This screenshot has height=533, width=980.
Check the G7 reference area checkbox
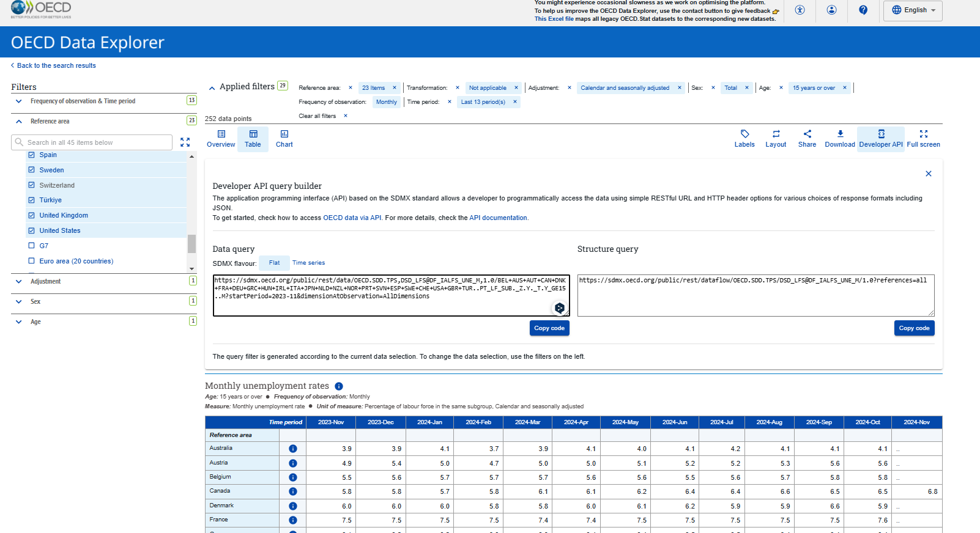[x=32, y=246]
